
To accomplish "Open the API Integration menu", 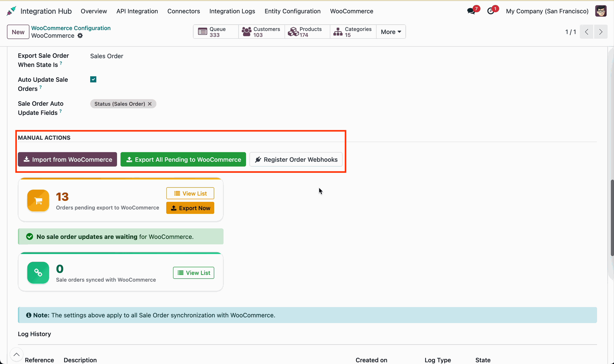I will [x=137, y=11].
